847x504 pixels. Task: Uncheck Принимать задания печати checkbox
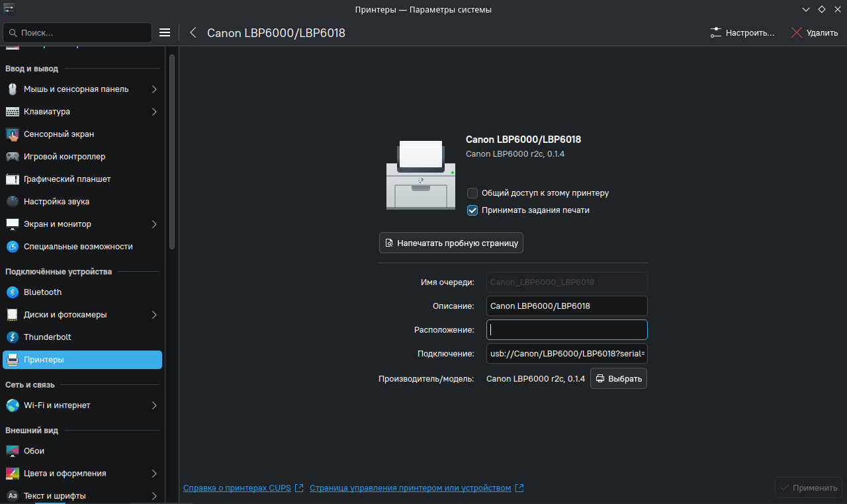pos(472,210)
